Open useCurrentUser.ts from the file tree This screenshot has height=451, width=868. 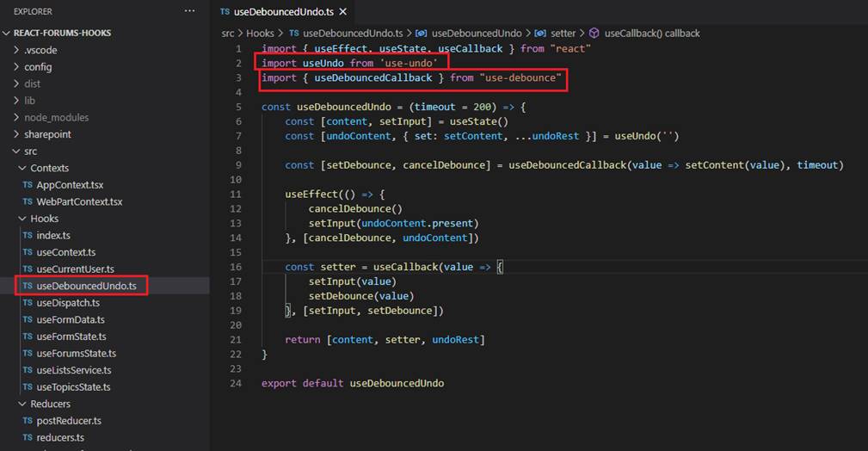click(75, 269)
